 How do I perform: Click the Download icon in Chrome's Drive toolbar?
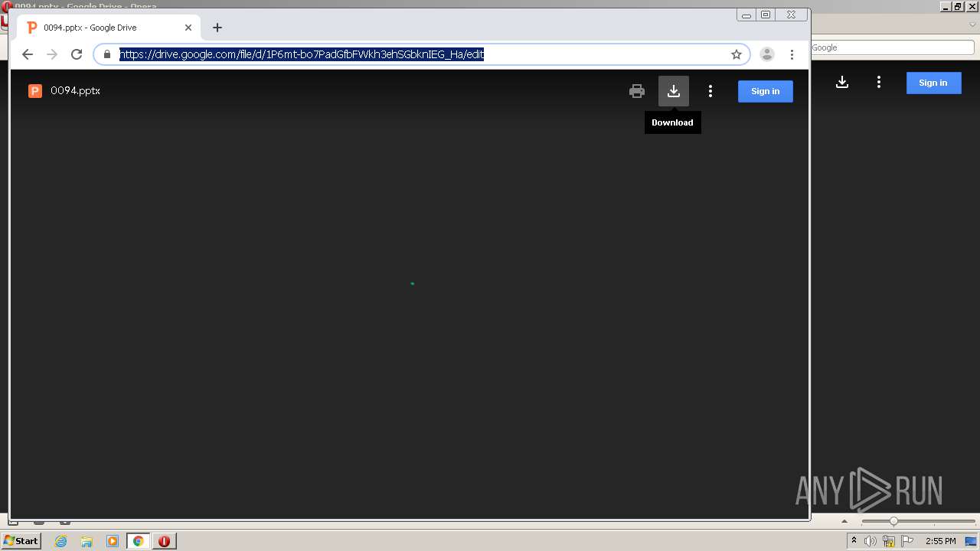click(x=674, y=91)
